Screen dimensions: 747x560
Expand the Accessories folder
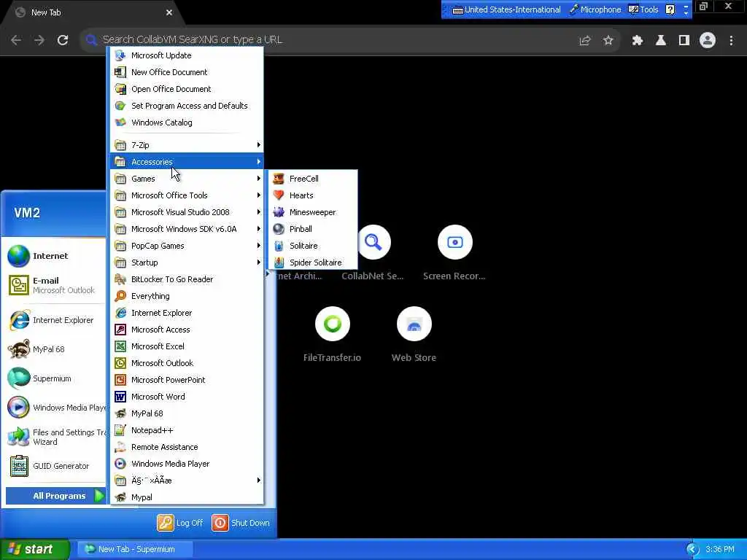187,162
